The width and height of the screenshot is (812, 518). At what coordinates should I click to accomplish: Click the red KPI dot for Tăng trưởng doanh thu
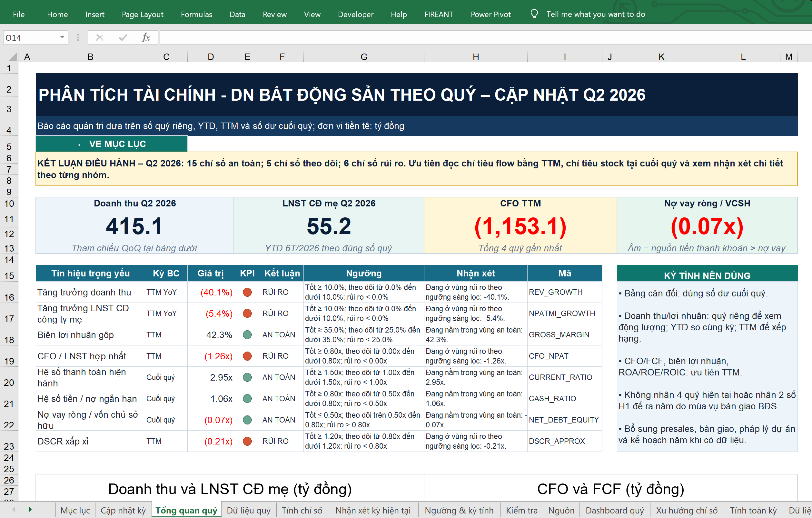[247, 292]
